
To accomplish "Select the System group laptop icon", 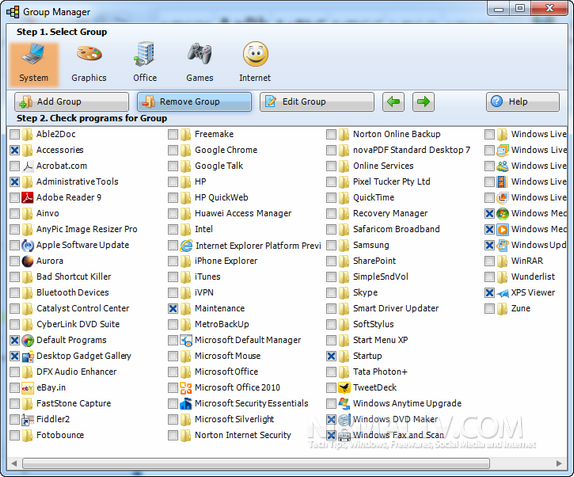I will [34, 54].
